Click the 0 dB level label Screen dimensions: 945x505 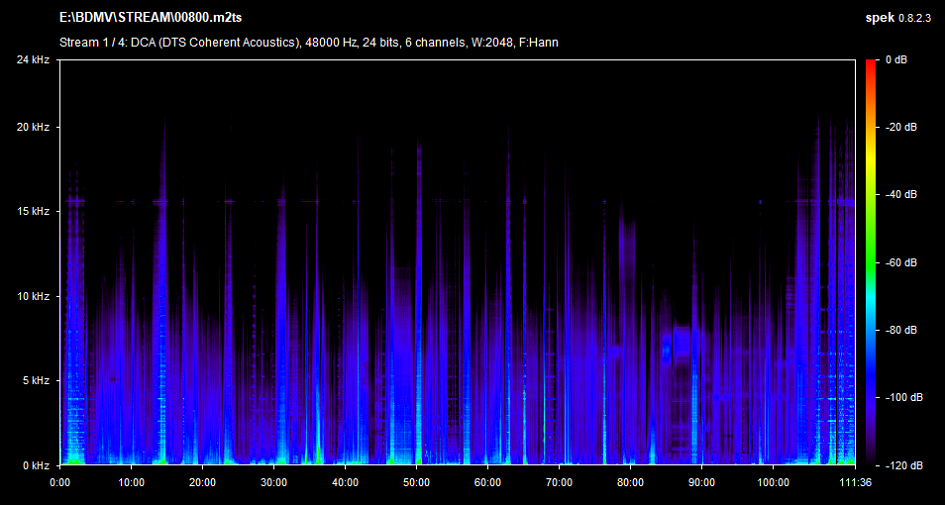click(896, 60)
